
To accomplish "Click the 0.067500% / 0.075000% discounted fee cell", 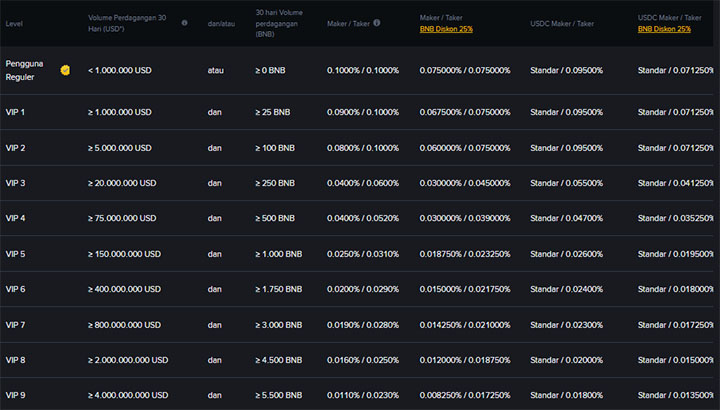I will coord(465,112).
